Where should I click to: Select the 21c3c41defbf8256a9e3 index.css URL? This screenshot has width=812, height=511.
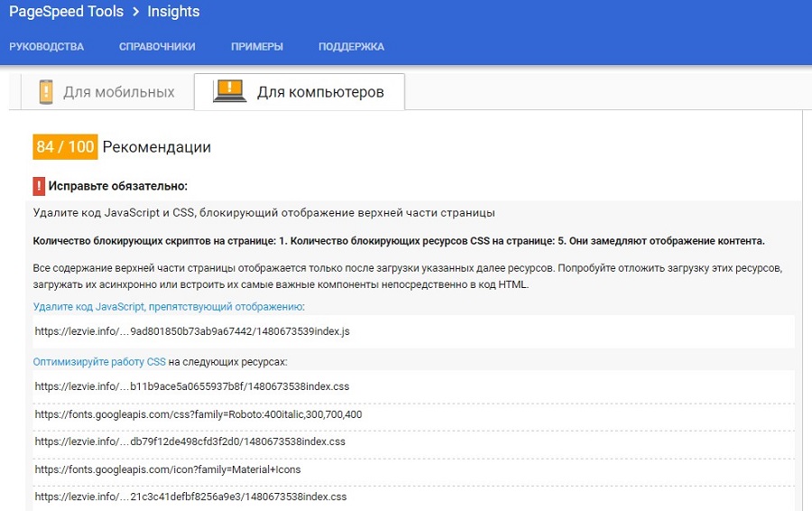190,497
